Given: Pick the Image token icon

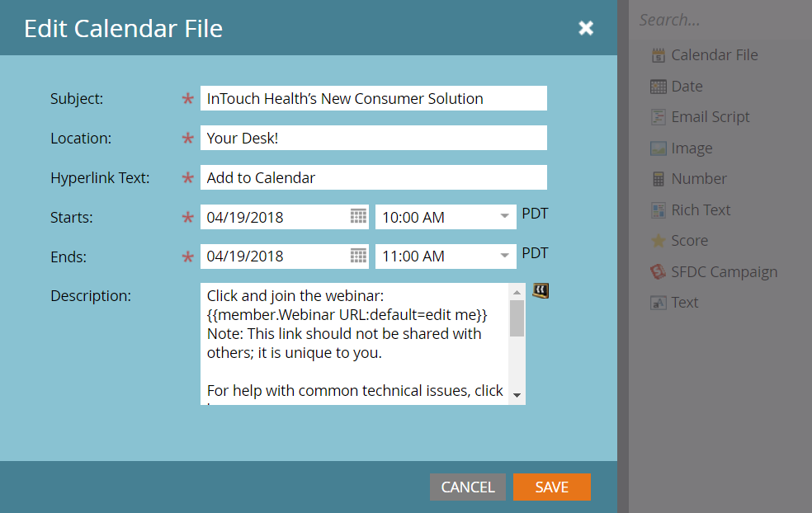Looking at the screenshot, I should coord(658,148).
